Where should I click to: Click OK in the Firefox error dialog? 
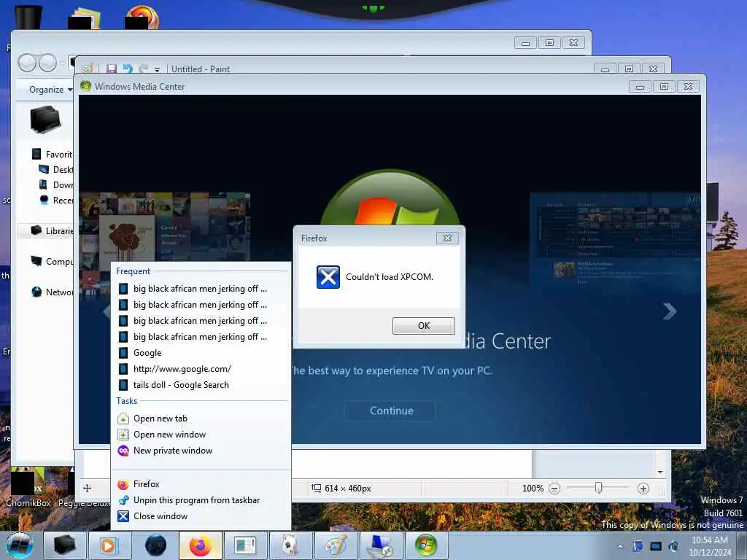(424, 326)
